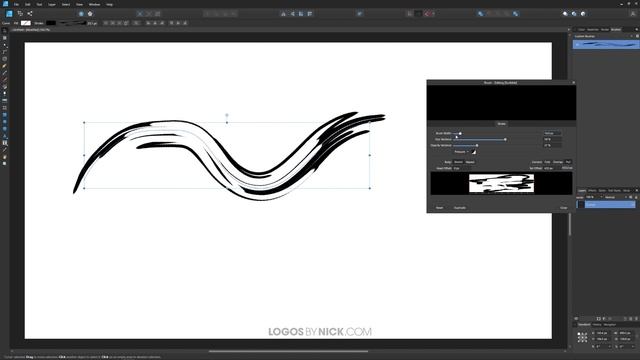This screenshot has width=640, height=360.
Task: Select the Triangle shape tool
Action: click(x=4, y=136)
